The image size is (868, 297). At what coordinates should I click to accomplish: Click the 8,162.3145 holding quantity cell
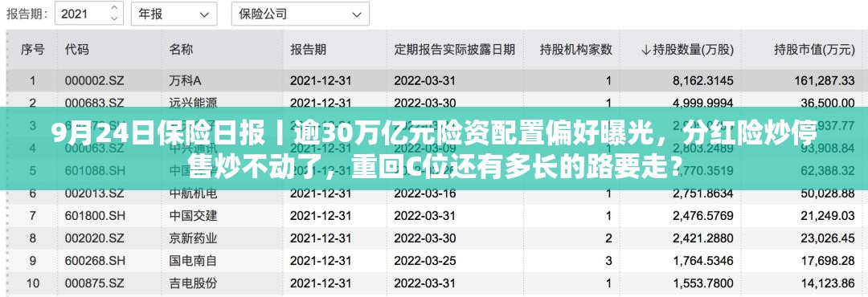703,81
